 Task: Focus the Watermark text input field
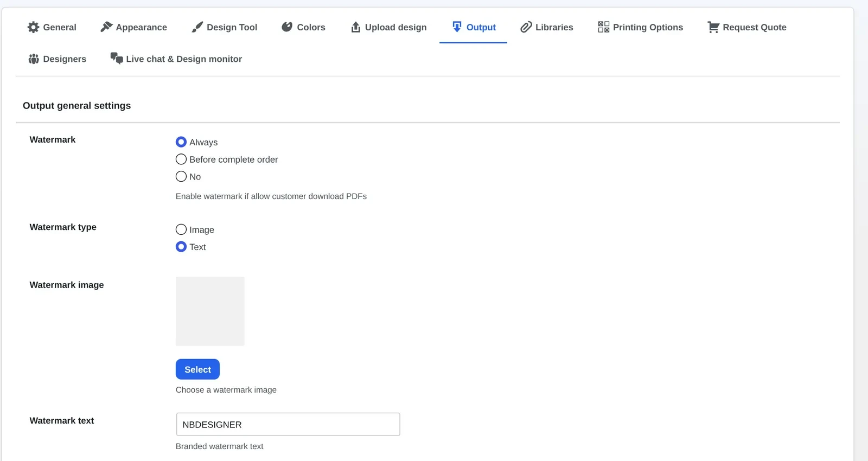(288, 425)
